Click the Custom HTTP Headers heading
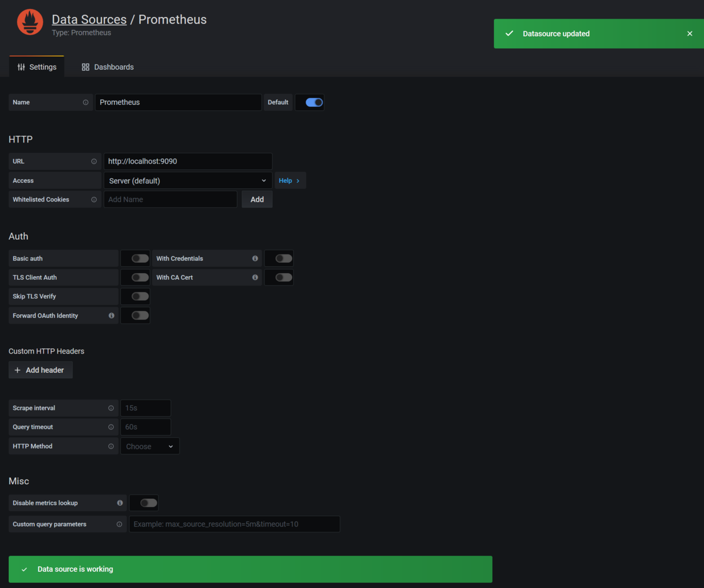The height and width of the screenshot is (588, 704). coord(46,351)
